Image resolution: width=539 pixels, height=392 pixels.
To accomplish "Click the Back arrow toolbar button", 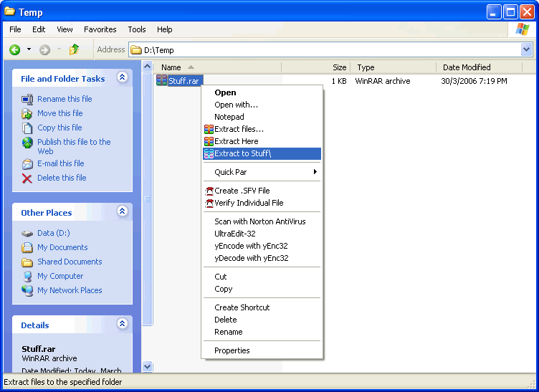I will tap(14, 49).
